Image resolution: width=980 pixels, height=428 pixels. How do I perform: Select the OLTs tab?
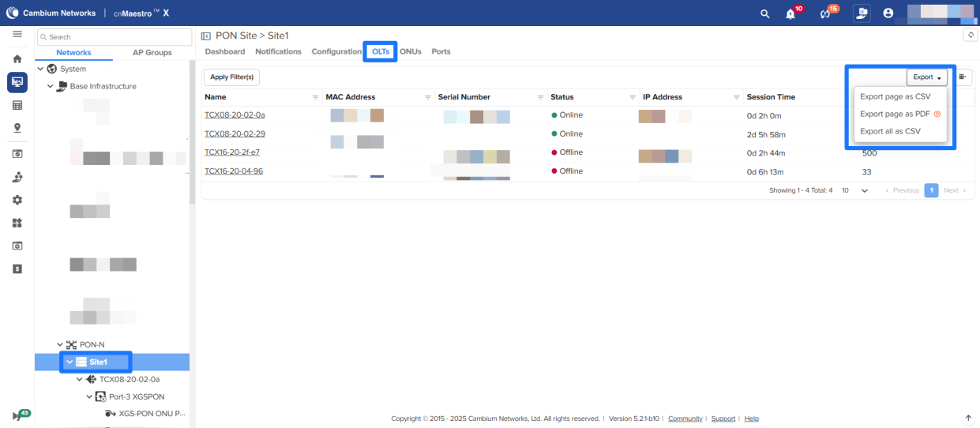click(381, 51)
